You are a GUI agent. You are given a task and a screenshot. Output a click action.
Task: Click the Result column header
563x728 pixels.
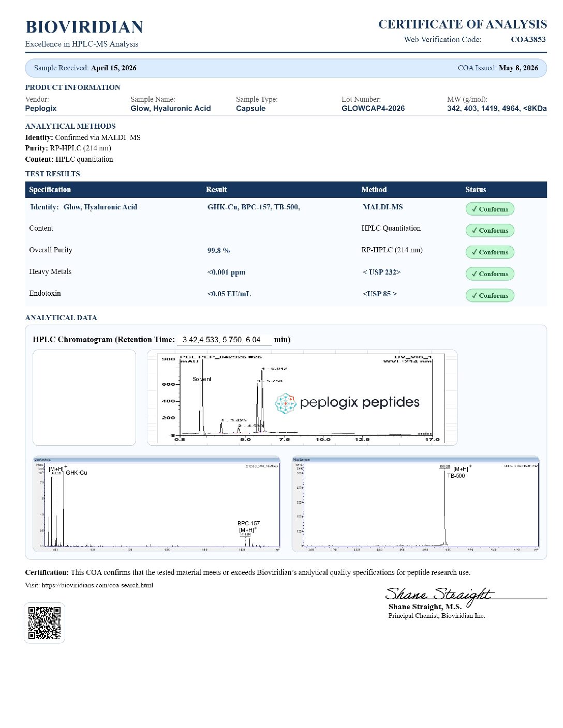coord(216,190)
